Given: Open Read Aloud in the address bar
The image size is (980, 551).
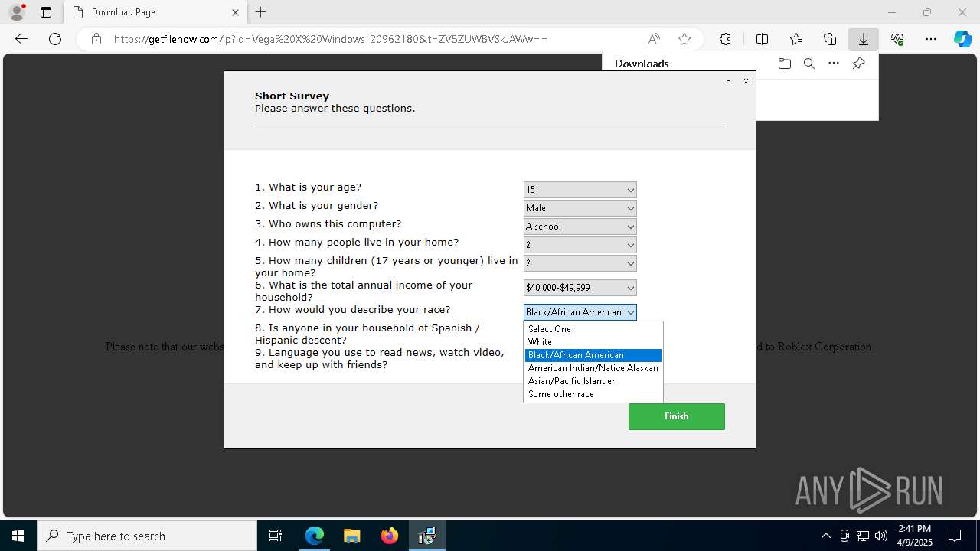Looking at the screenshot, I should pos(654,39).
